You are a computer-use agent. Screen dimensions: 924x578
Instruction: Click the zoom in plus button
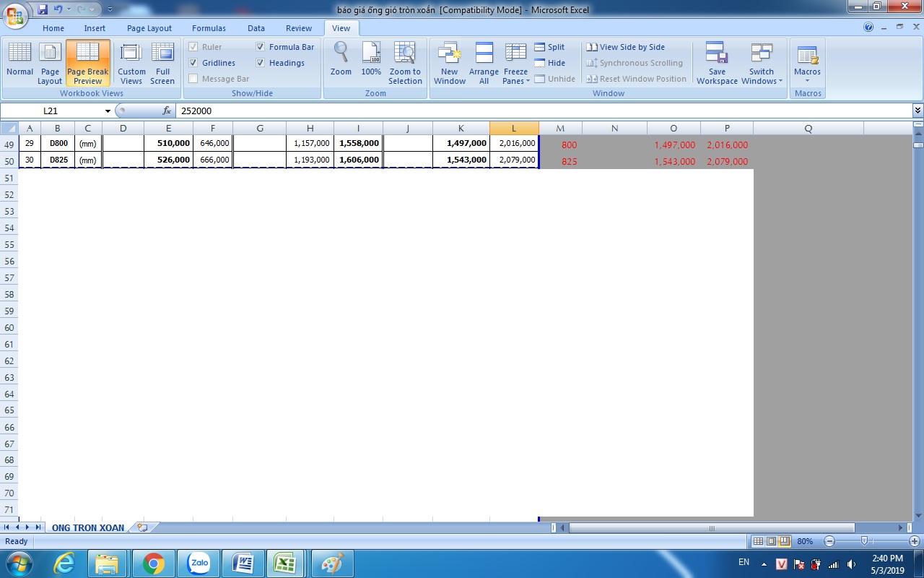click(915, 541)
